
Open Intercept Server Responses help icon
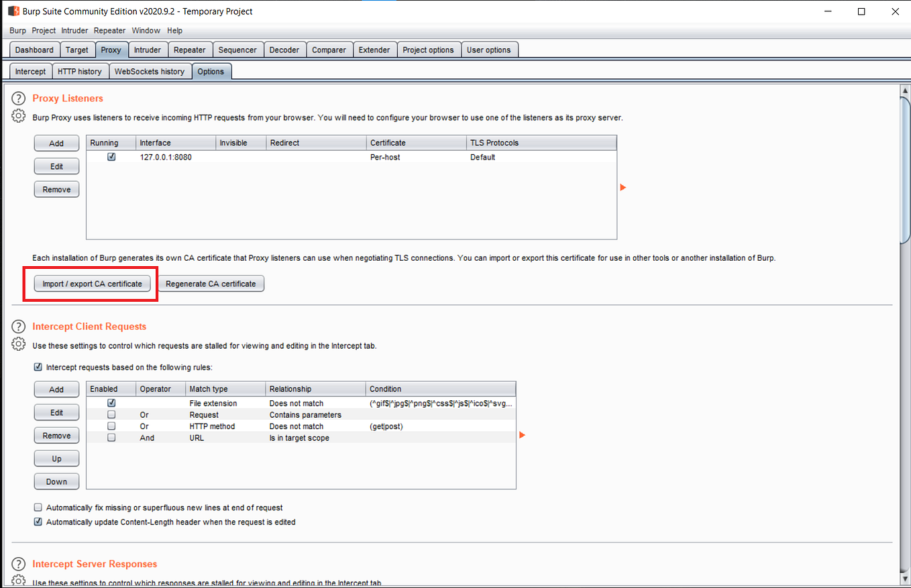coord(19,564)
